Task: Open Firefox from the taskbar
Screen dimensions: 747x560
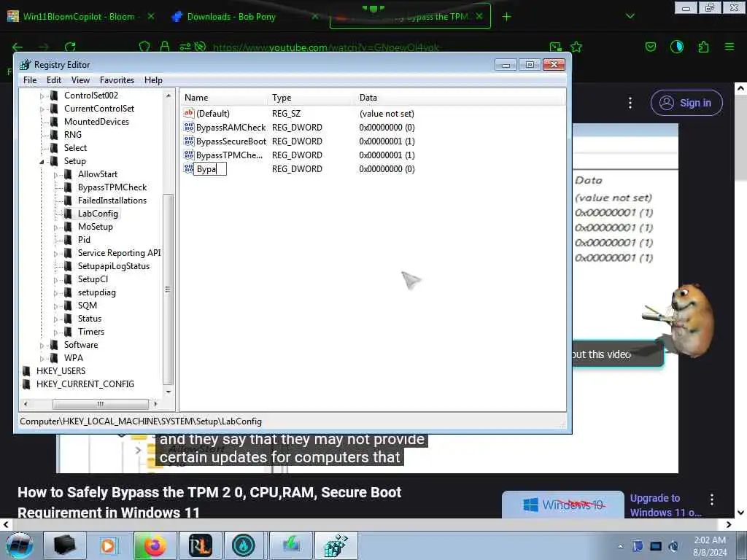Action: point(155,545)
